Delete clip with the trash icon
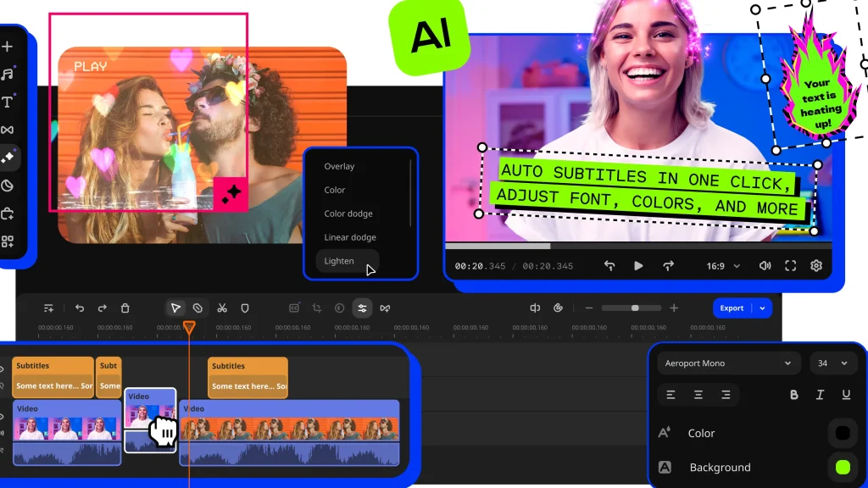The width and height of the screenshot is (868, 488). point(125,308)
